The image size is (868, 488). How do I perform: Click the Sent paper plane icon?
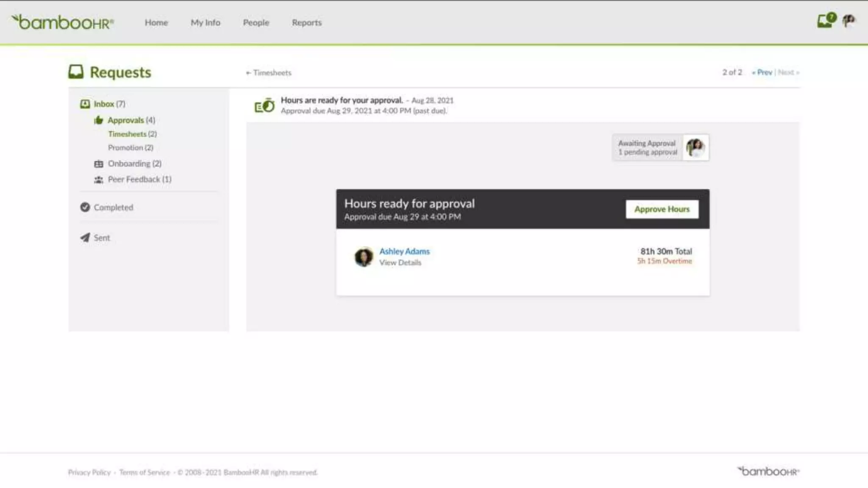pos(85,238)
